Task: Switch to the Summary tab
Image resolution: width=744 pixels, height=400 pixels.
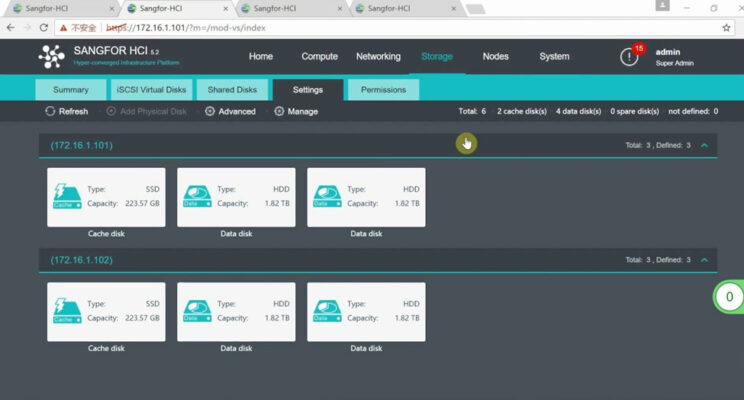Action: (71, 90)
